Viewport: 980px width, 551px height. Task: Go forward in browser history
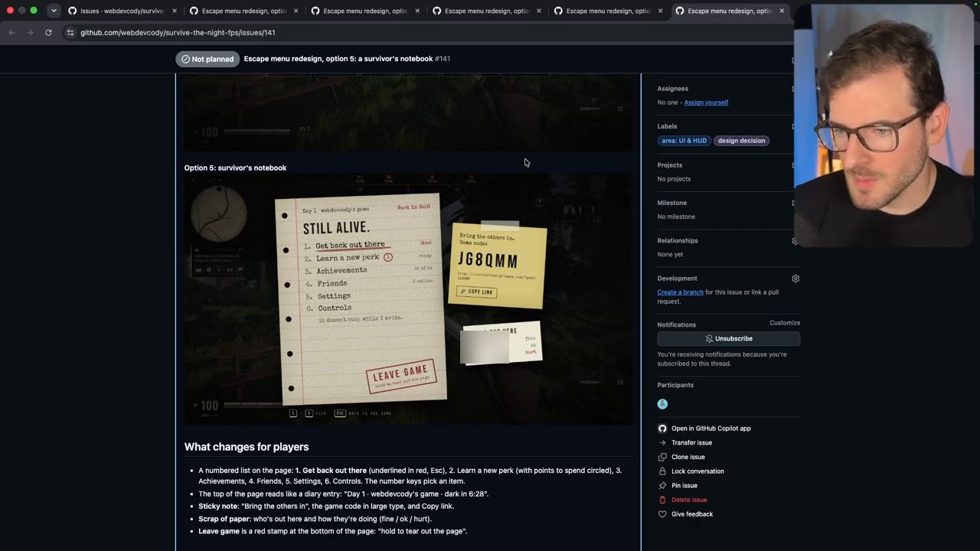(x=31, y=32)
